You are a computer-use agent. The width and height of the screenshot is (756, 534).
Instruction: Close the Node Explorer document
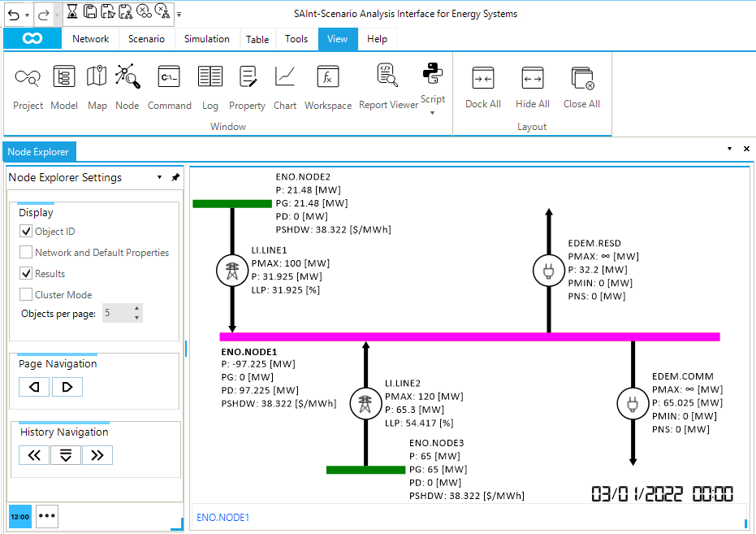(x=746, y=149)
